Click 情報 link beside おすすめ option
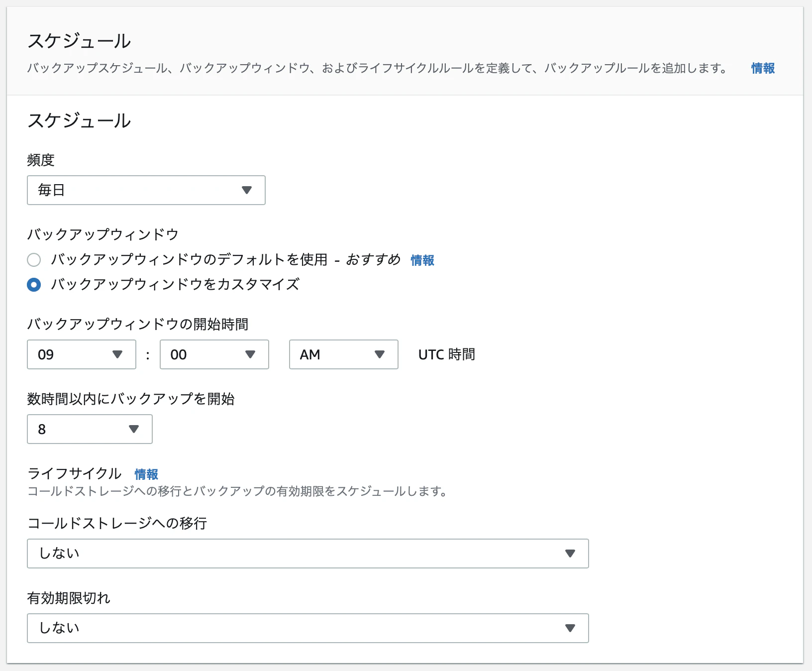This screenshot has height=671, width=812. coord(422,260)
